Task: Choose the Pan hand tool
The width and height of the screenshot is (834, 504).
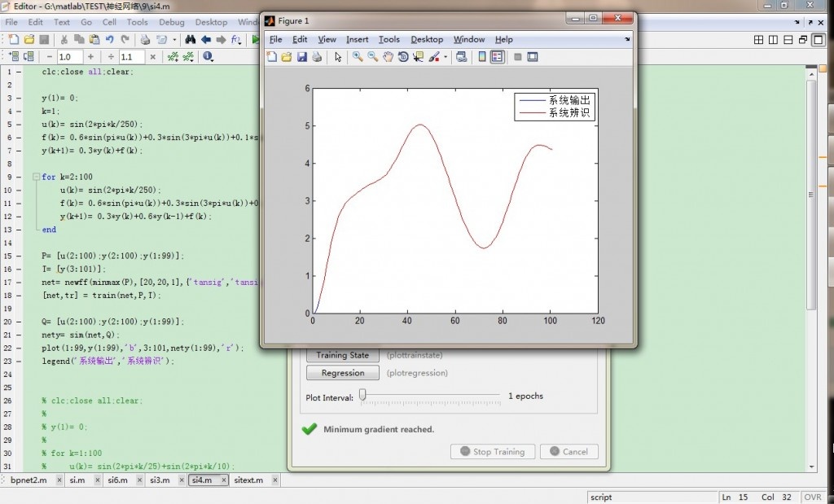Action: (x=388, y=57)
